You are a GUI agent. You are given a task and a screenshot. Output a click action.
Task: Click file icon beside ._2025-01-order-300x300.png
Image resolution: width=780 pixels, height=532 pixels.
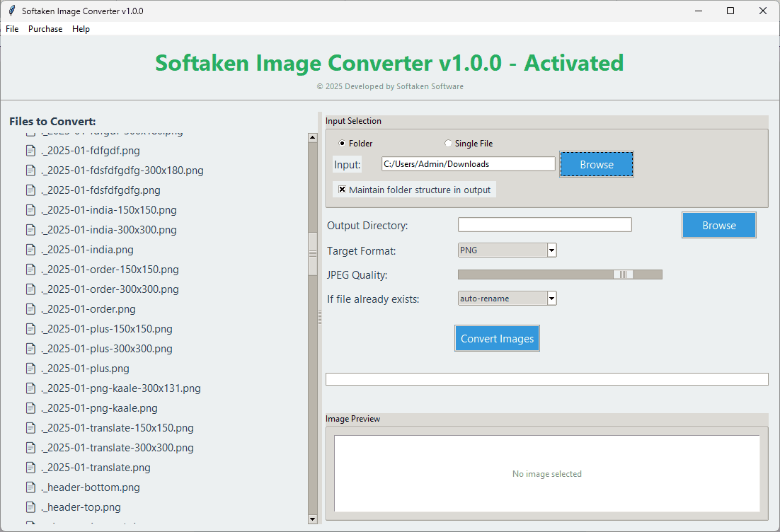click(x=31, y=289)
